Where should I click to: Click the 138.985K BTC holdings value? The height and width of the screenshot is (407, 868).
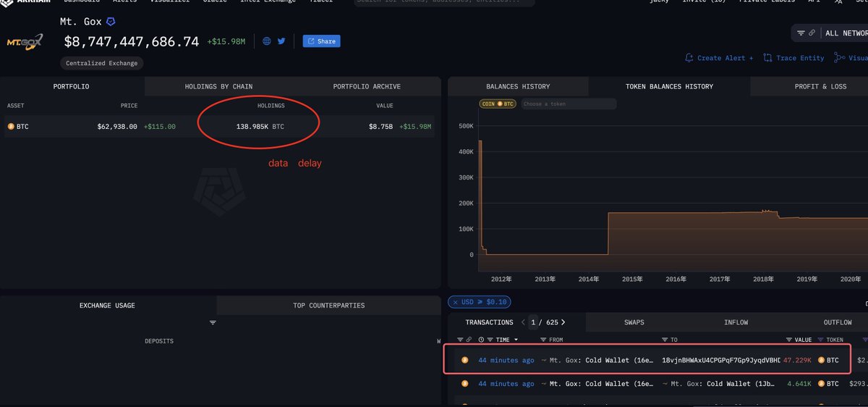[x=260, y=126]
